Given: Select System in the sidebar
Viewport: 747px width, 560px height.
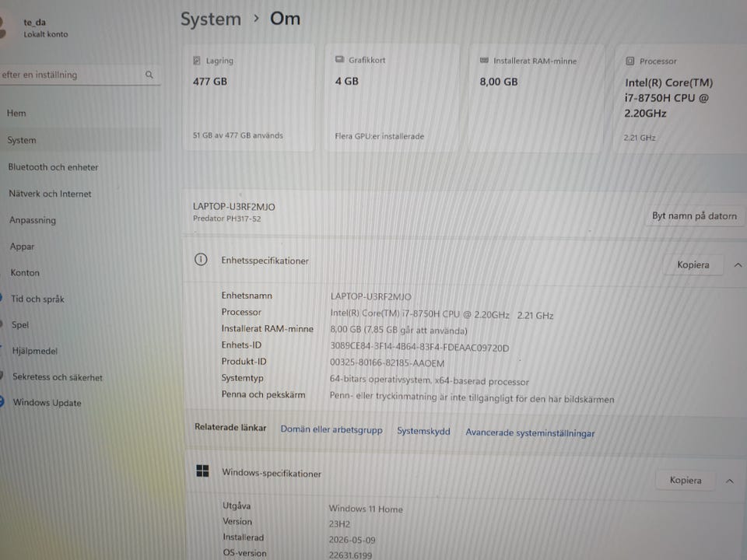Looking at the screenshot, I should click(81, 140).
